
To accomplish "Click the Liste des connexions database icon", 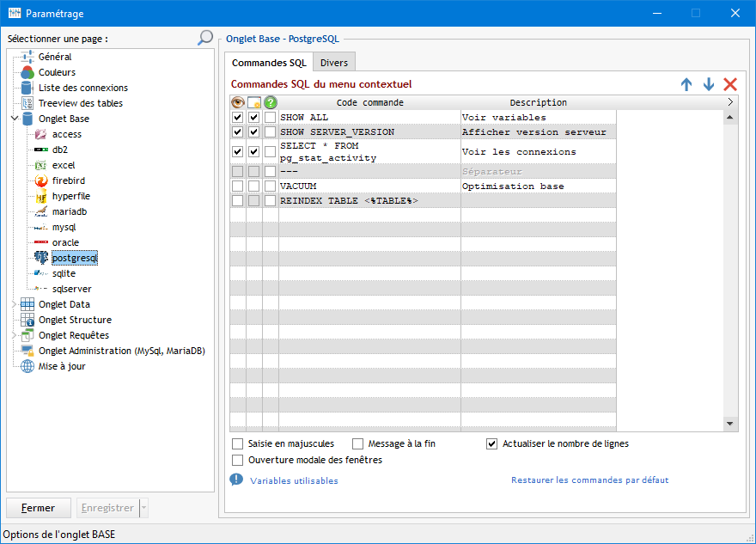I will tap(27, 88).
